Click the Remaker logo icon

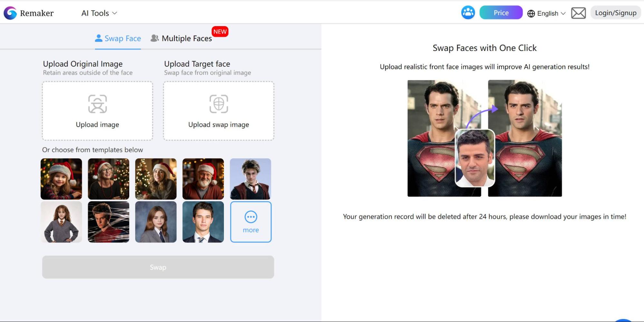click(x=10, y=13)
